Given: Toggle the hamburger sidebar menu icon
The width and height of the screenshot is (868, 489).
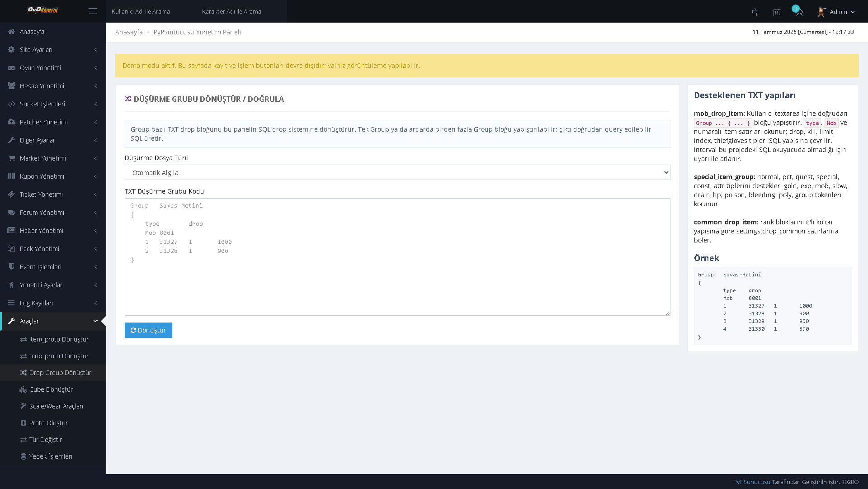Looking at the screenshot, I should tap(93, 11).
